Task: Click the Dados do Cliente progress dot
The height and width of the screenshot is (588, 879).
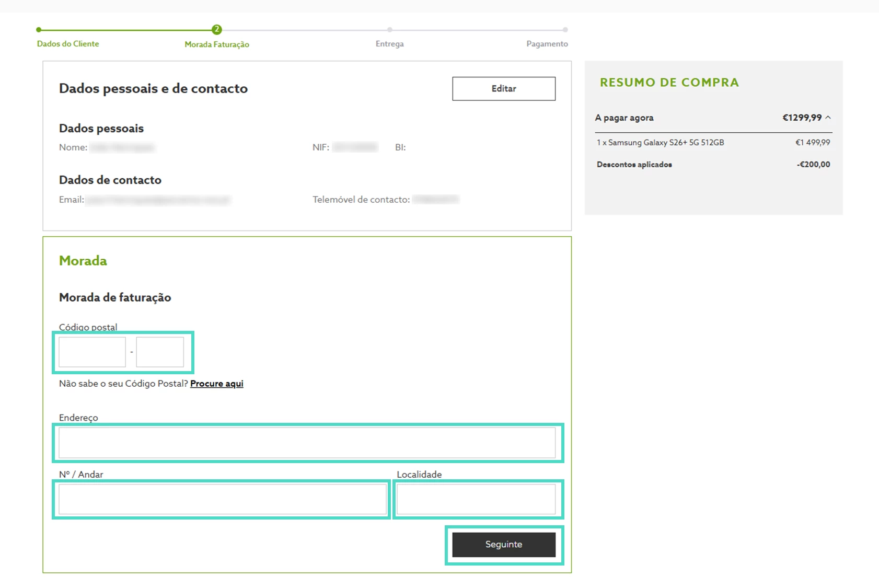Action: tap(39, 30)
